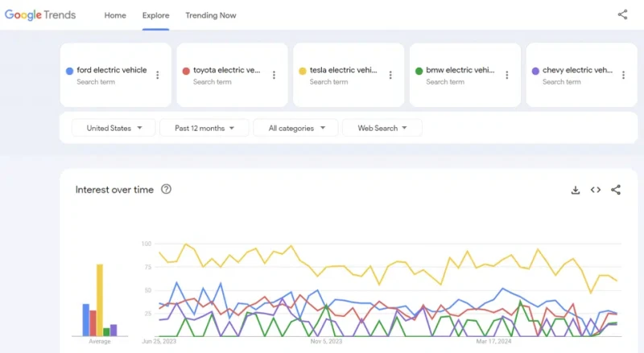This screenshot has width=644, height=353.
Task: Open options menu for bmw electric vehicle
Action: (507, 75)
